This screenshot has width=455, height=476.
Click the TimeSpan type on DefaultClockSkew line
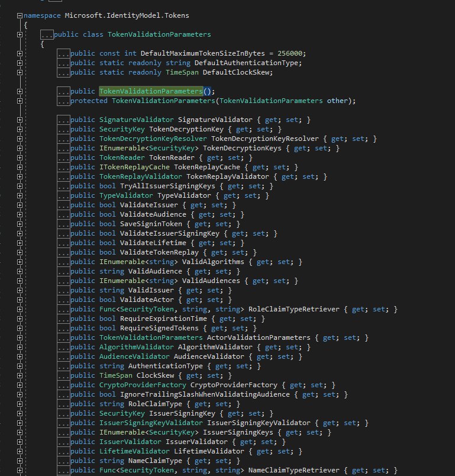tap(182, 72)
